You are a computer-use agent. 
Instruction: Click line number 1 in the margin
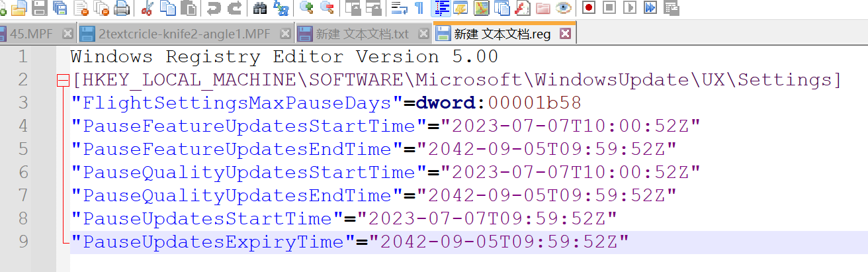coord(23,56)
